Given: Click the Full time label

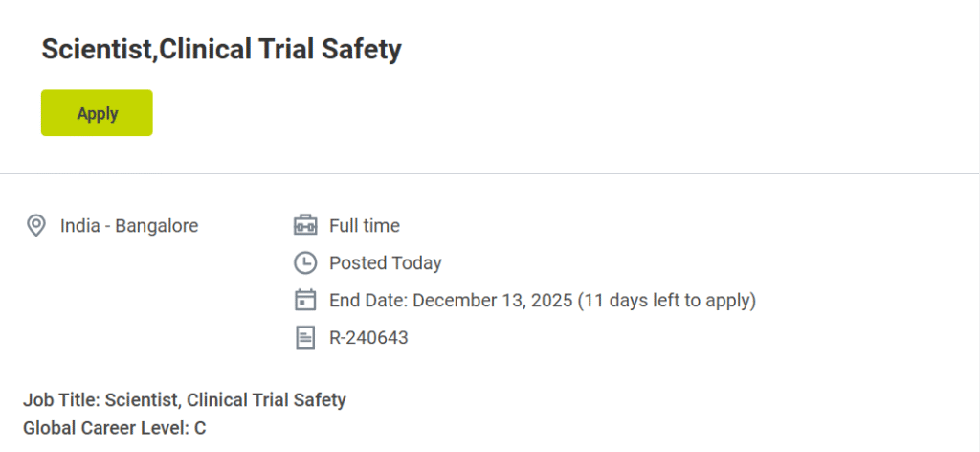Looking at the screenshot, I should click(365, 226).
